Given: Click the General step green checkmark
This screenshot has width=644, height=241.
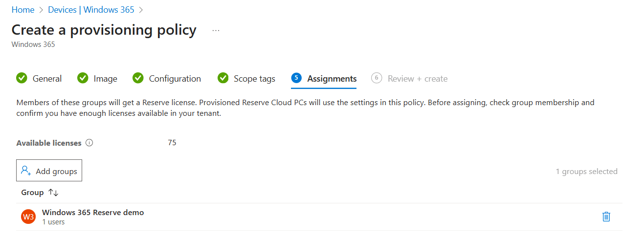Looking at the screenshot, I should [x=22, y=78].
